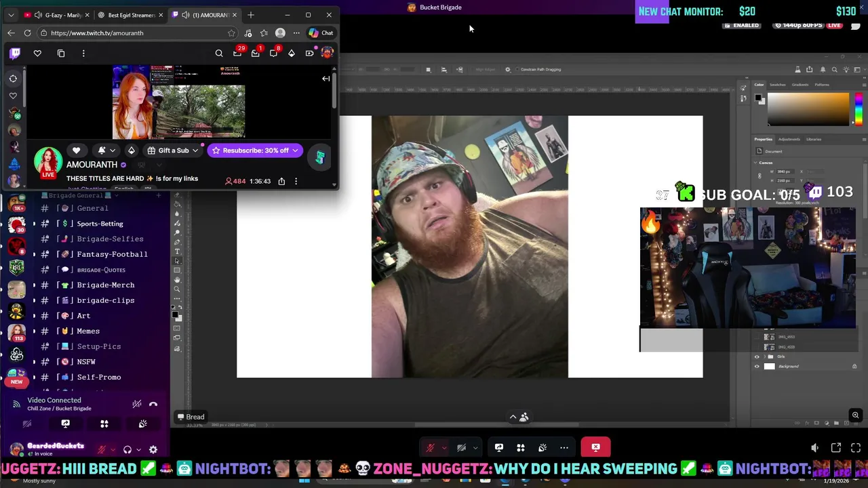
Task: Open Twitch user avatar menu
Action: tap(328, 53)
